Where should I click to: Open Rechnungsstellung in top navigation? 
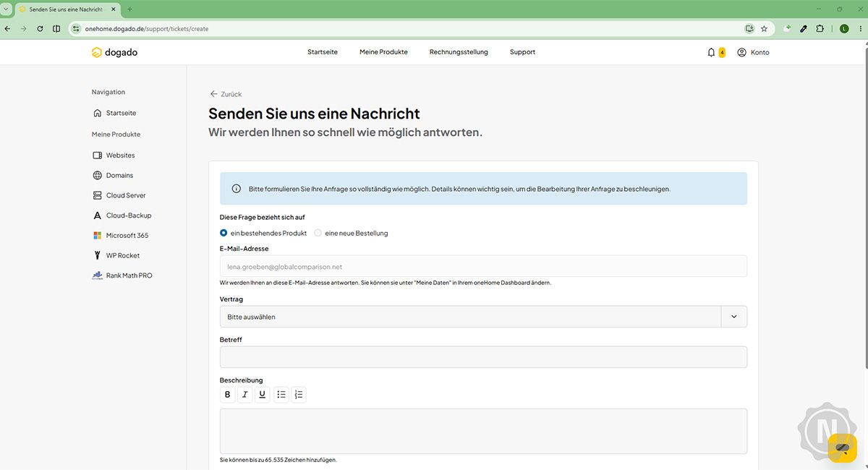[459, 52]
